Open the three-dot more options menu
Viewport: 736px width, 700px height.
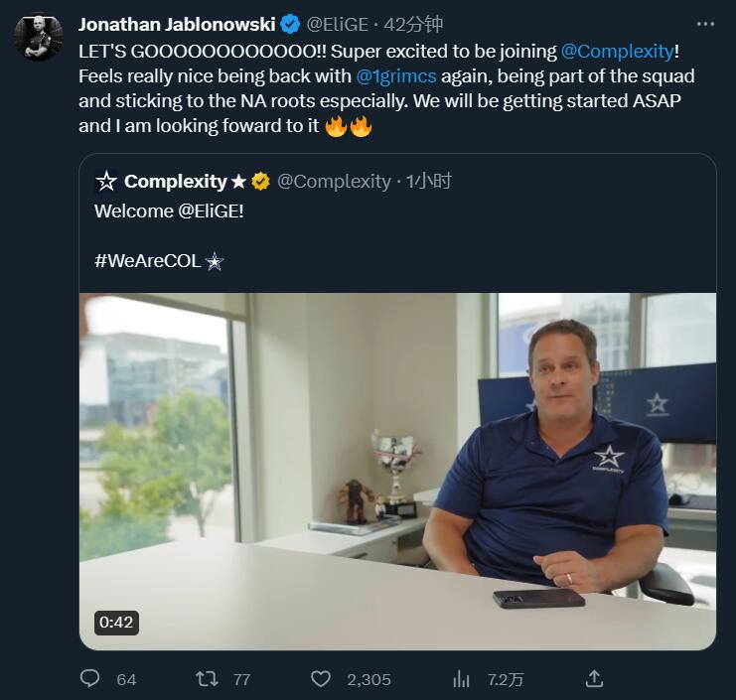pyautogui.click(x=705, y=23)
